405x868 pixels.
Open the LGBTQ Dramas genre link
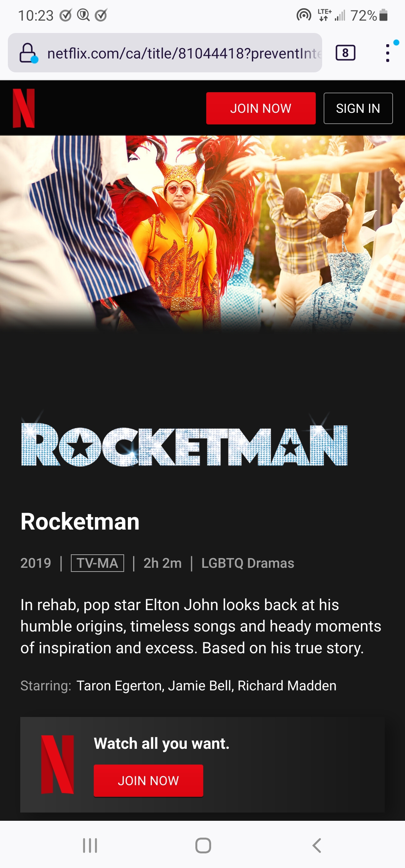247,563
